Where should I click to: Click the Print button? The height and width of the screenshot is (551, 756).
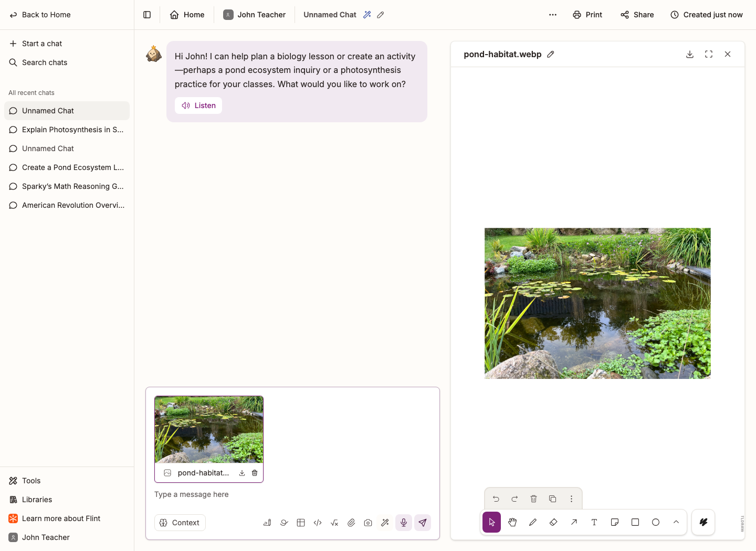point(587,15)
